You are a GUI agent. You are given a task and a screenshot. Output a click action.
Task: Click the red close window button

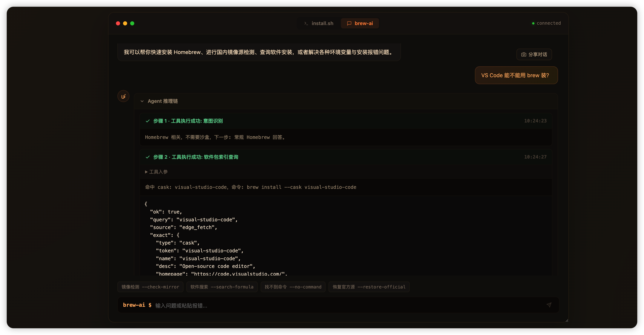pyautogui.click(x=118, y=23)
